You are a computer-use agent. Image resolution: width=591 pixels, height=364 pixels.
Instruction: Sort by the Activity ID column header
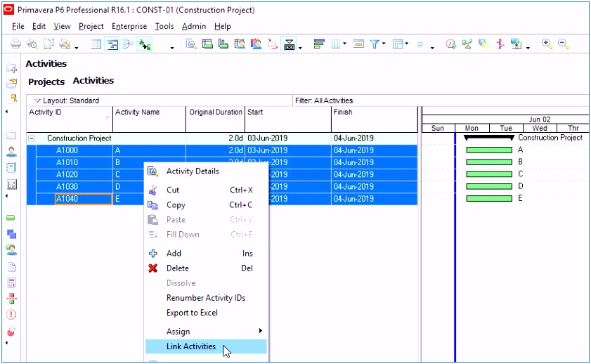[x=70, y=119]
